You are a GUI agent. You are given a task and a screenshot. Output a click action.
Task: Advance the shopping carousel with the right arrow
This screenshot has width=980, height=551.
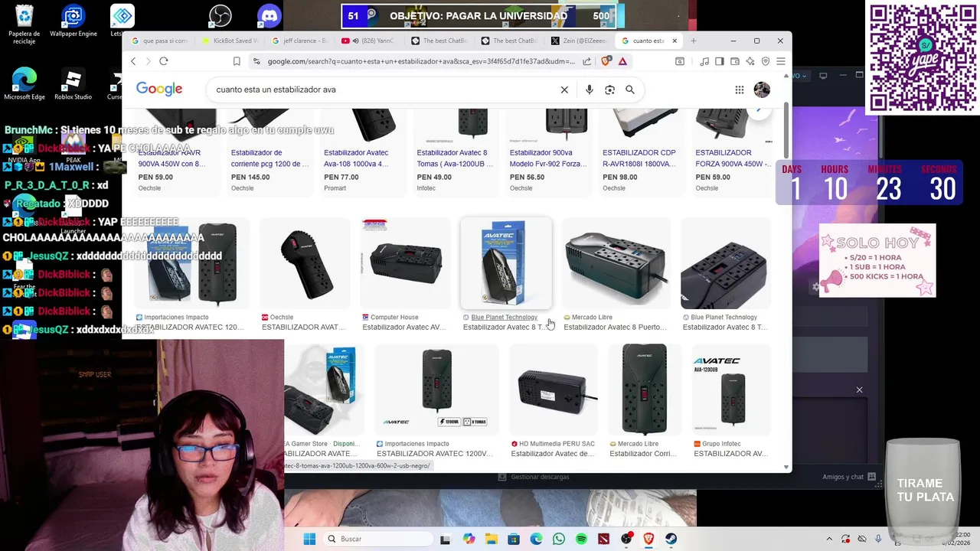759,111
